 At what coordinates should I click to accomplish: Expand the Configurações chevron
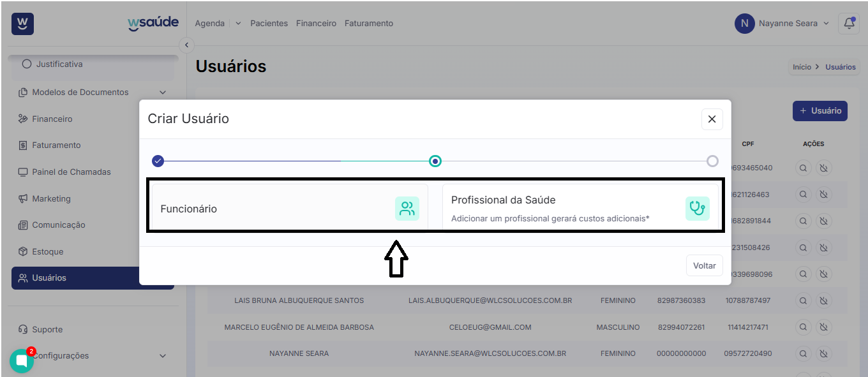coord(163,356)
